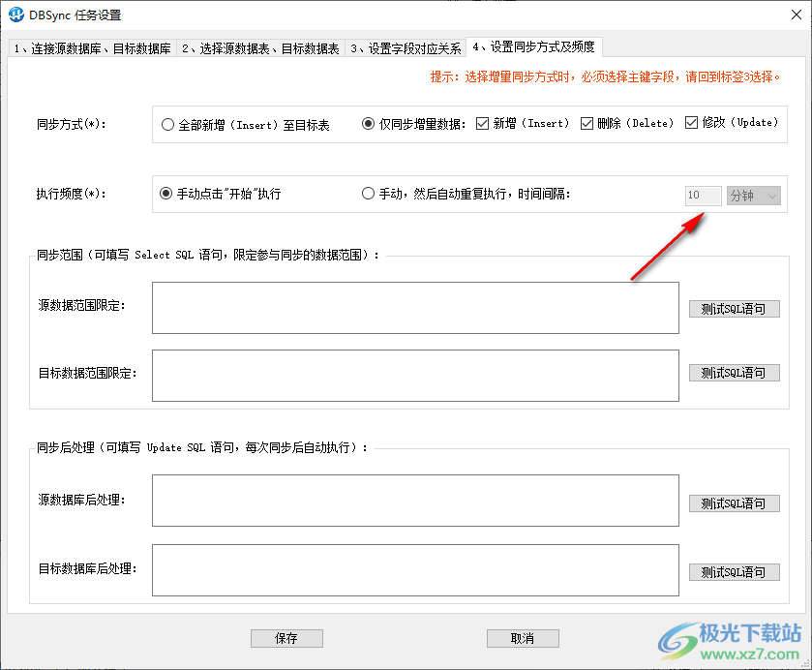Toggle the 新增 (Insert) checkbox
812x670 pixels.
coord(523,123)
